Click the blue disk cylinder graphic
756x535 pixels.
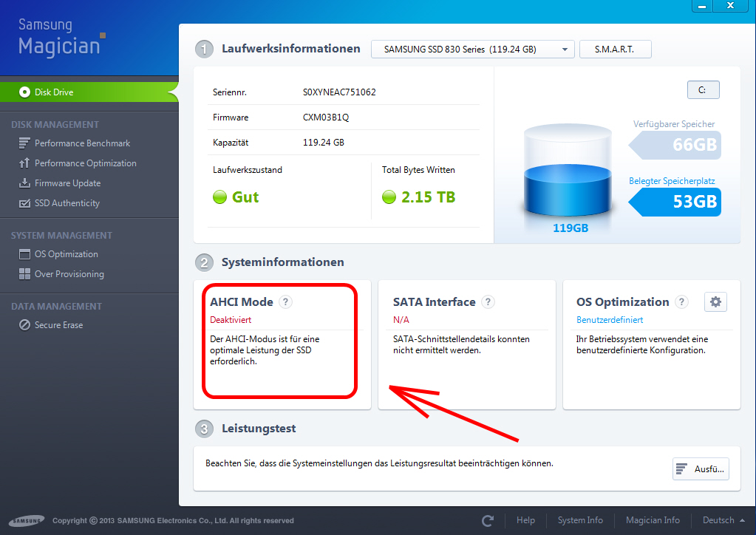tap(568, 170)
